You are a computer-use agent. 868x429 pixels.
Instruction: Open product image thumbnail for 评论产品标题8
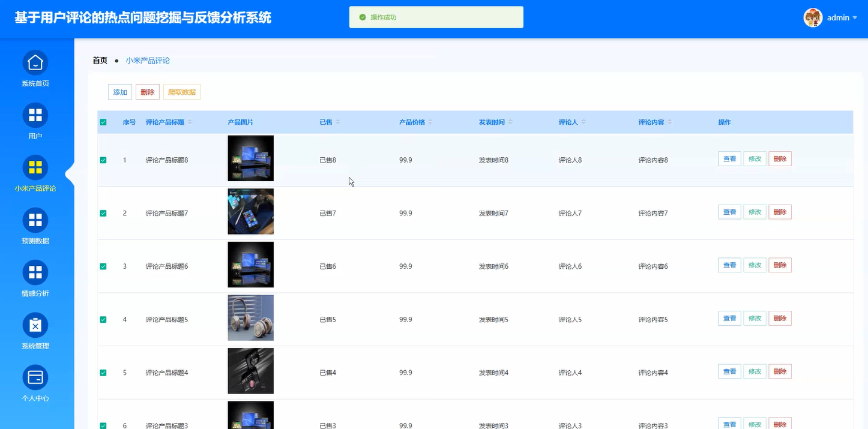point(251,158)
